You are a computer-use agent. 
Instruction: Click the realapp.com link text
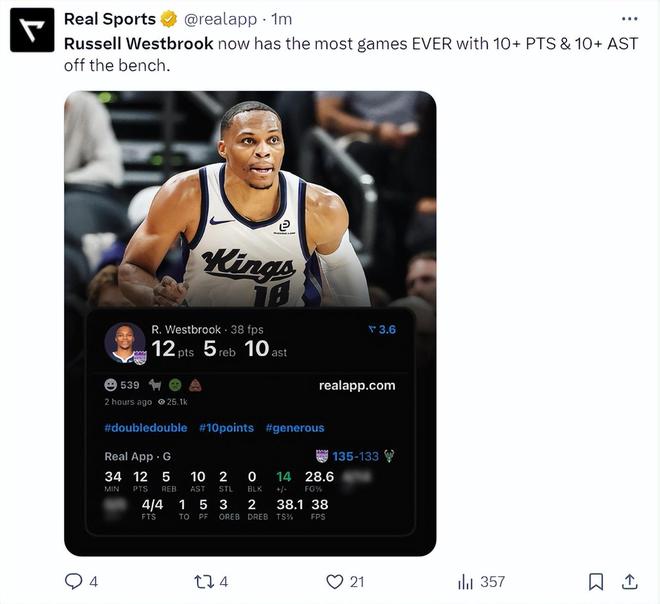357,385
